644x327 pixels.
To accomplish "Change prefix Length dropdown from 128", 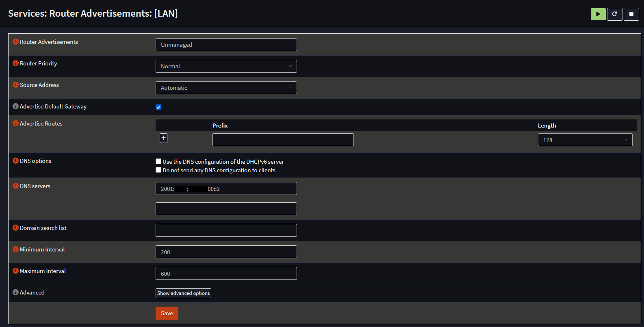I will tap(585, 140).
